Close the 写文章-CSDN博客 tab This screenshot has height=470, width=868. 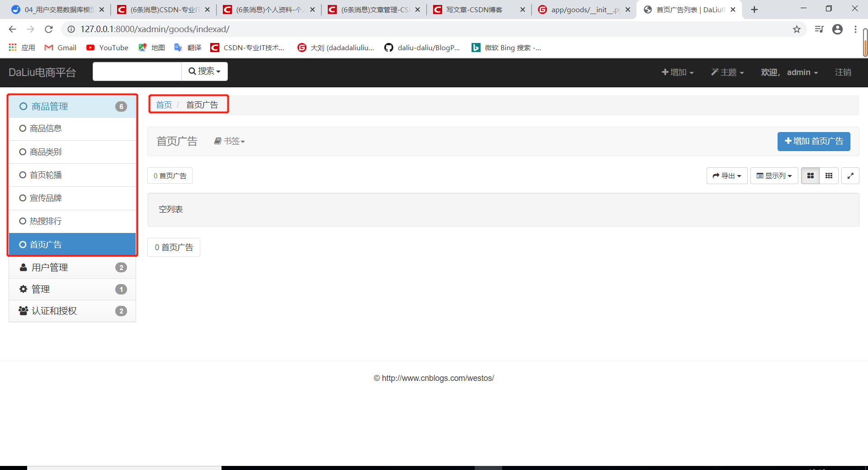(x=523, y=9)
